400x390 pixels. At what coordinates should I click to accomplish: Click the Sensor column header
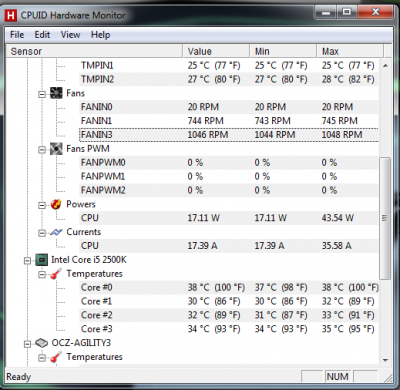pyautogui.click(x=94, y=51)
